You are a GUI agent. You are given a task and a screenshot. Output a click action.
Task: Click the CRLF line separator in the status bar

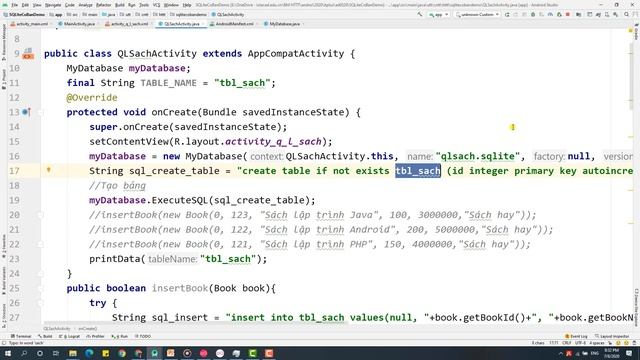567,343
